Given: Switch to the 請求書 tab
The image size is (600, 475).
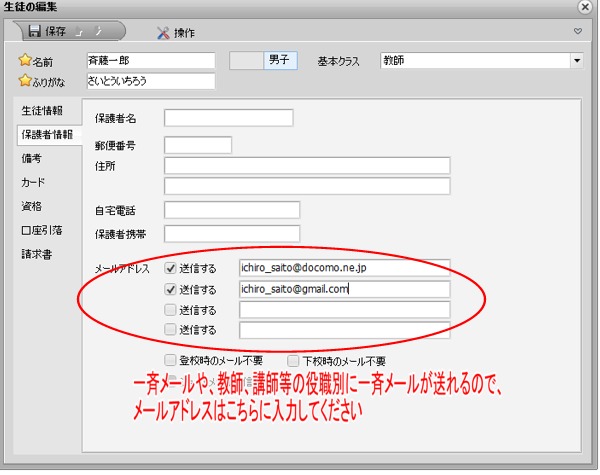Looking at the screenshot, I should [x=37, y=254].
